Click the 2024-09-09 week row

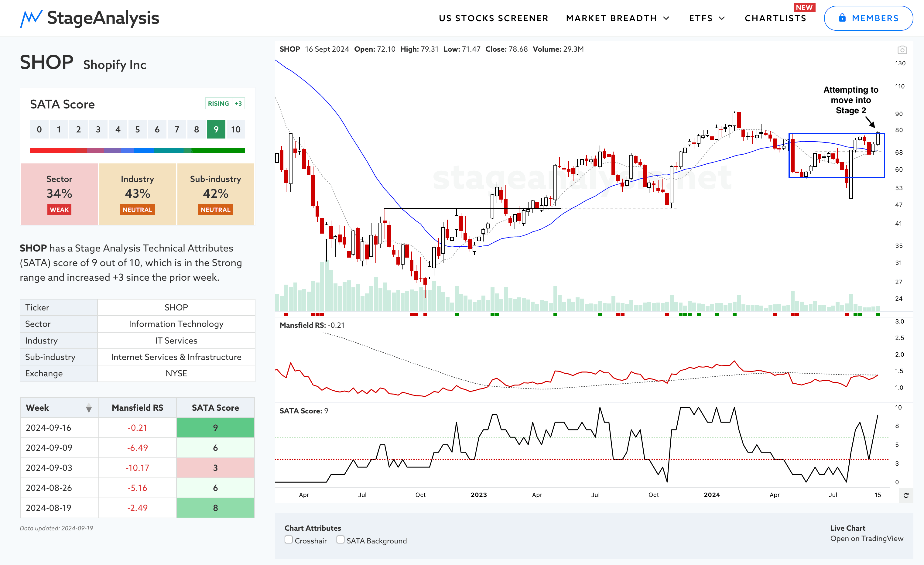pyautogui.click(x=137, y=448)
